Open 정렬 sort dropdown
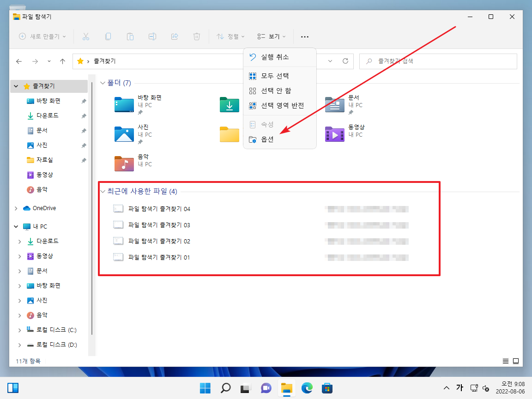The width and height of the screenshot is (532, 399). click(x=230, y=36)
